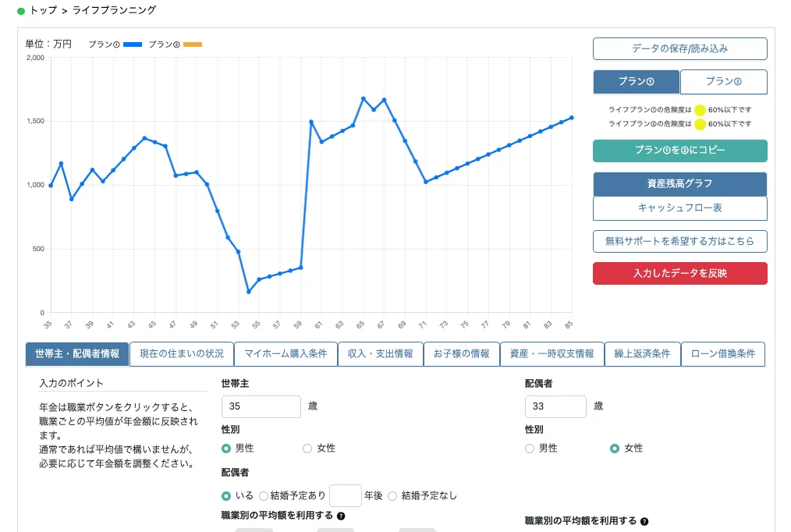Click the green dot before トップ breadcrumb

(21, 11)
